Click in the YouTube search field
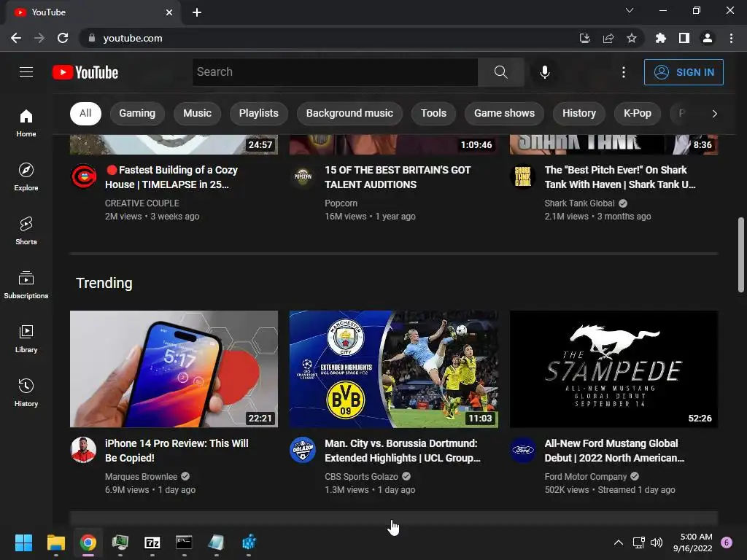 tap(335, 72)
